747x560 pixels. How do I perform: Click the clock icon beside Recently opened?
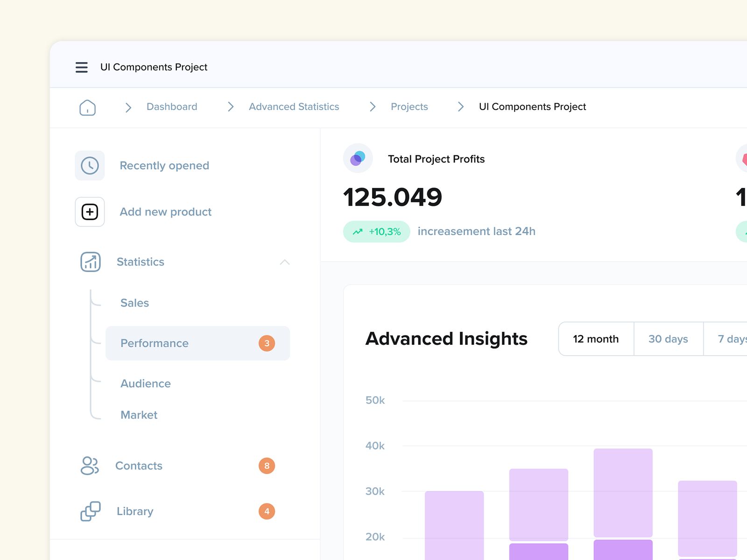tap(90, 166)
